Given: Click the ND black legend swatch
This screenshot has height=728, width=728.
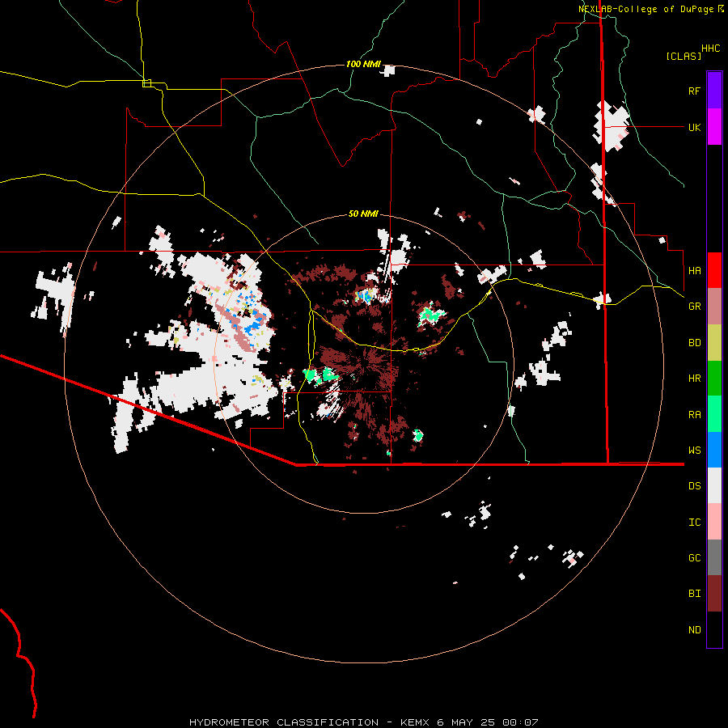Looking at the screenshot, I should point(714,629).
